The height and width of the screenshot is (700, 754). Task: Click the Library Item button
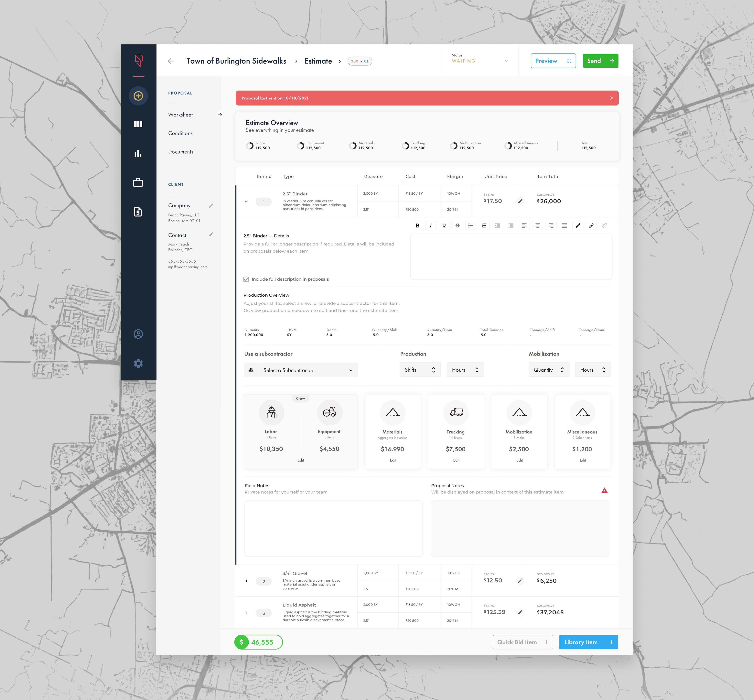point(588,642)
